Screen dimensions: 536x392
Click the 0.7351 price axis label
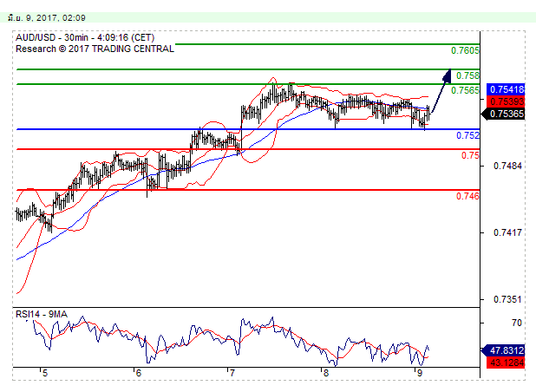(507, 299)
